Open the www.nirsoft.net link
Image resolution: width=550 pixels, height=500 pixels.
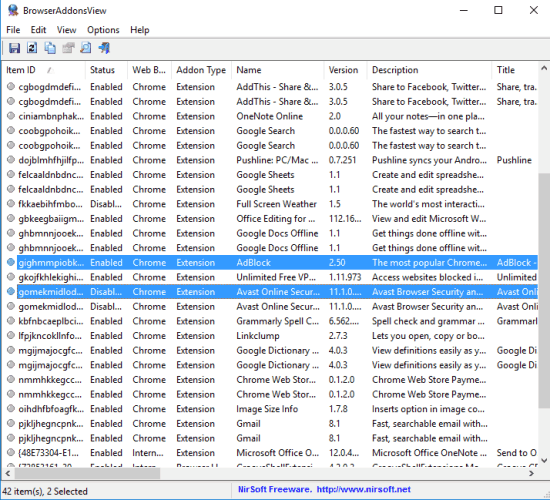coord(363,489)
